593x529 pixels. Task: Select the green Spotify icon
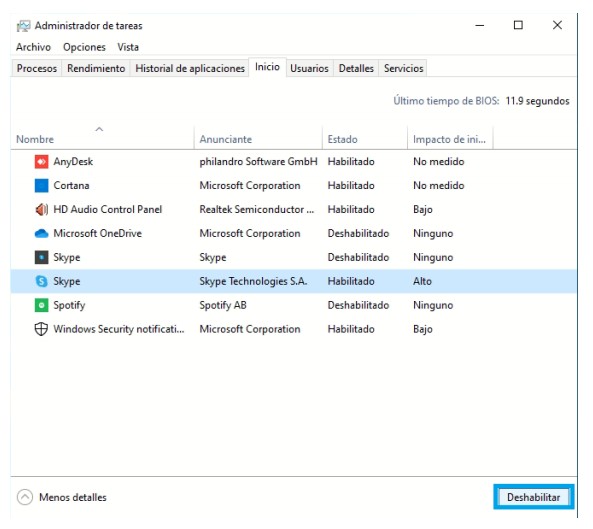coord(41,305)
